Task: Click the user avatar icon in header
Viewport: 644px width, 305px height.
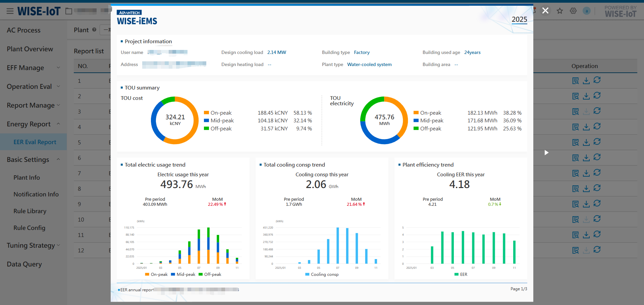Action: coord(586,11)
